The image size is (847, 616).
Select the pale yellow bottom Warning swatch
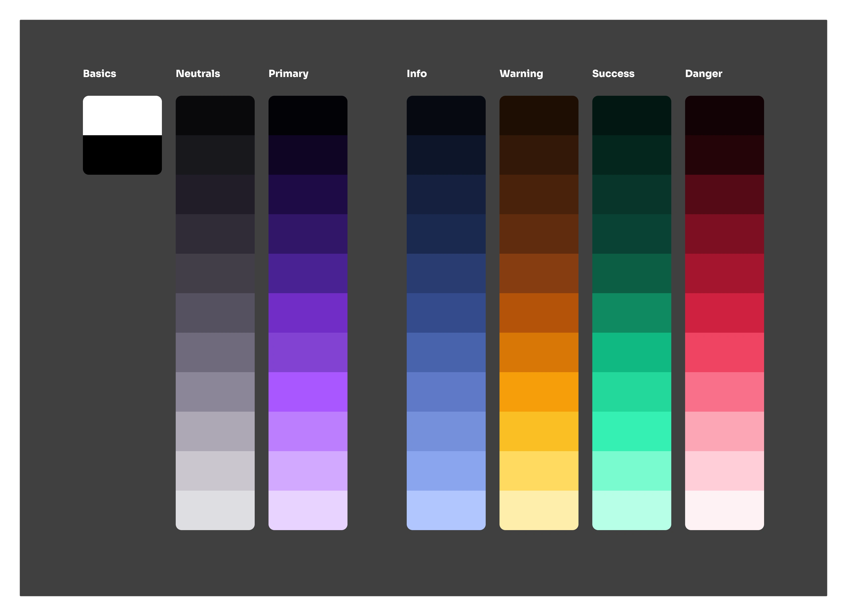pos(539,510)
